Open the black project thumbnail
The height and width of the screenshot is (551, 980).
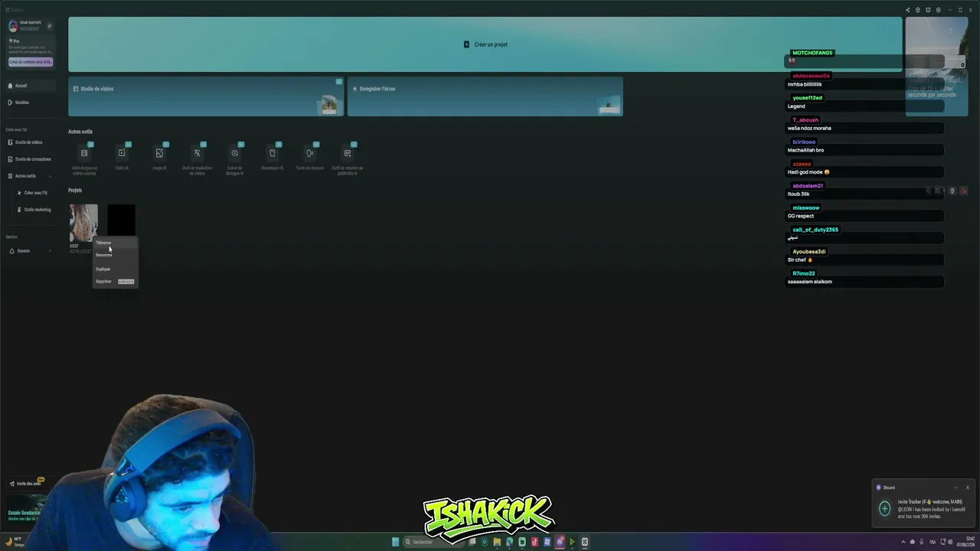click(121, 220)
